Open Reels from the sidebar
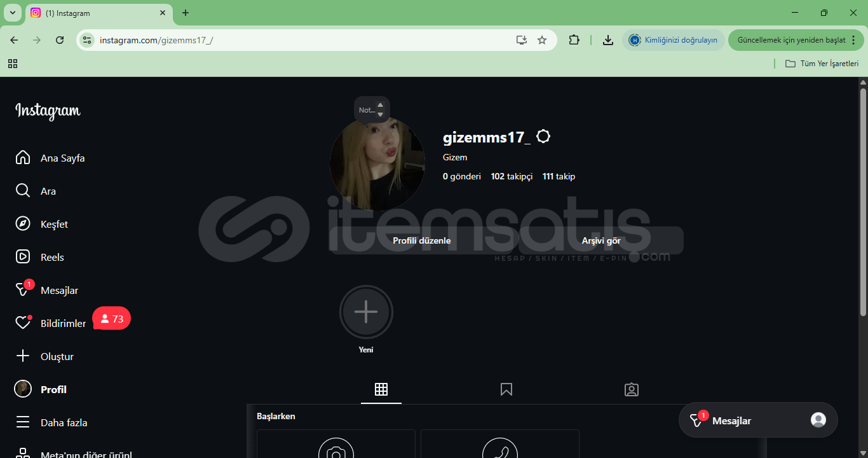This screenshot has height=458, width=868. coord(39,257)
